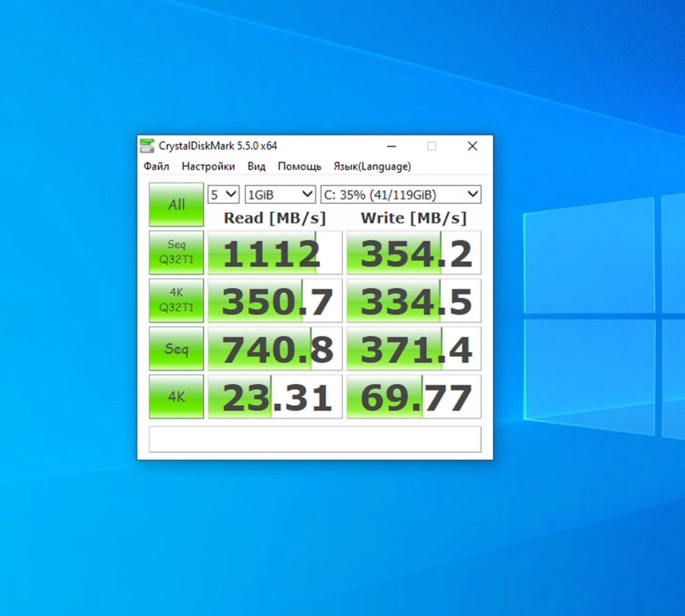The image size is (685, 616).
Task: Click the Read [MB/s] column header
Action: [x=275, y=218]
